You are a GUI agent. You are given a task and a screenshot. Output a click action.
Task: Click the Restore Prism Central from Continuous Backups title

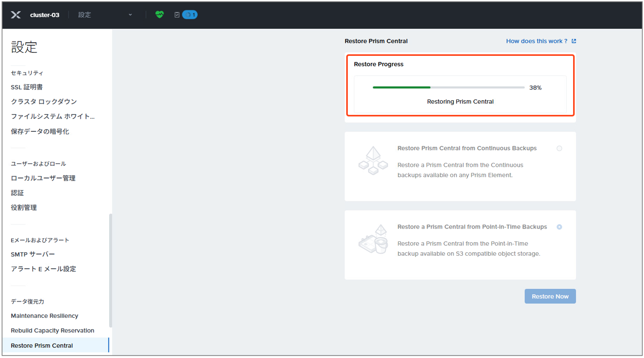(467, 148)
